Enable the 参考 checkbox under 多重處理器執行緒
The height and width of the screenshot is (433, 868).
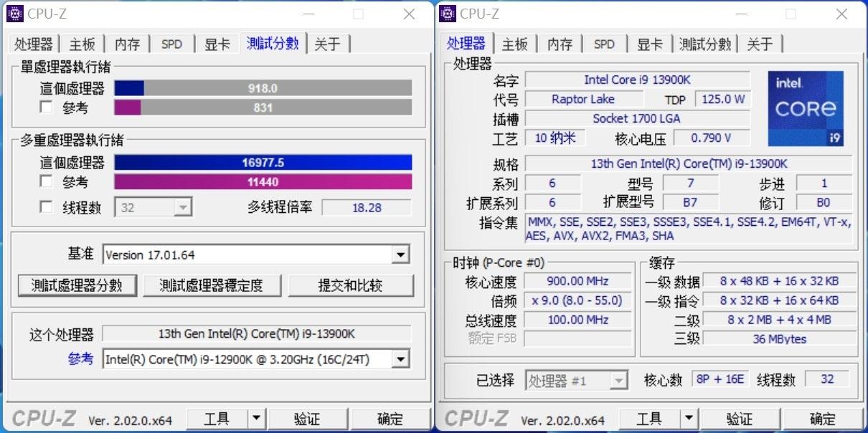[47, 181]
